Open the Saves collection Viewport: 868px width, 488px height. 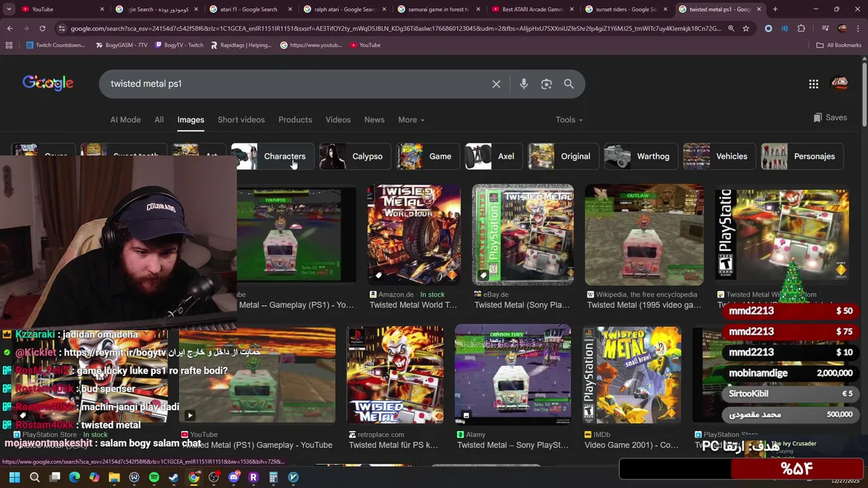[x=830, y=117]
